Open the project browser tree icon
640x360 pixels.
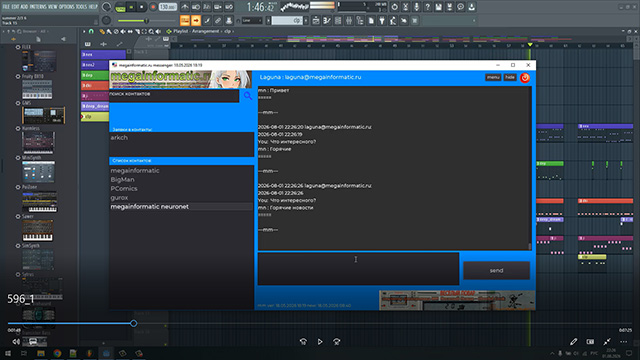pos(360,20)
